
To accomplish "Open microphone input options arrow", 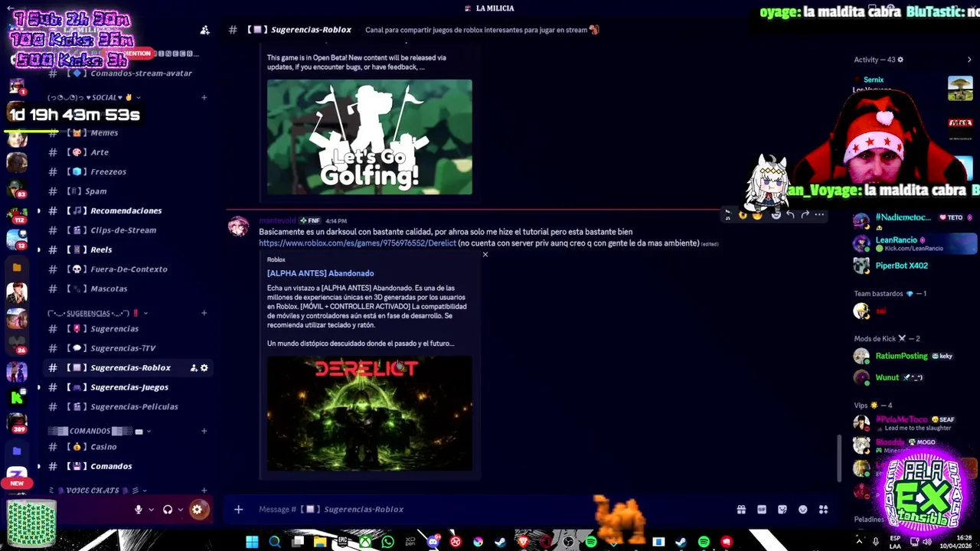I will coord(151,510).
